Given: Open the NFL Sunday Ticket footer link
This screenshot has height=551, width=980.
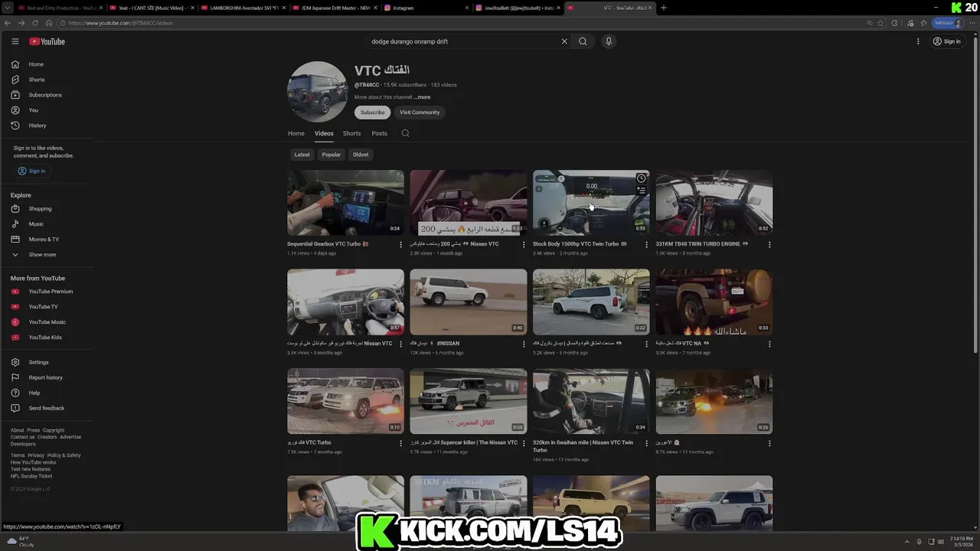Looking at the screenshot, I should coord(31,476).
